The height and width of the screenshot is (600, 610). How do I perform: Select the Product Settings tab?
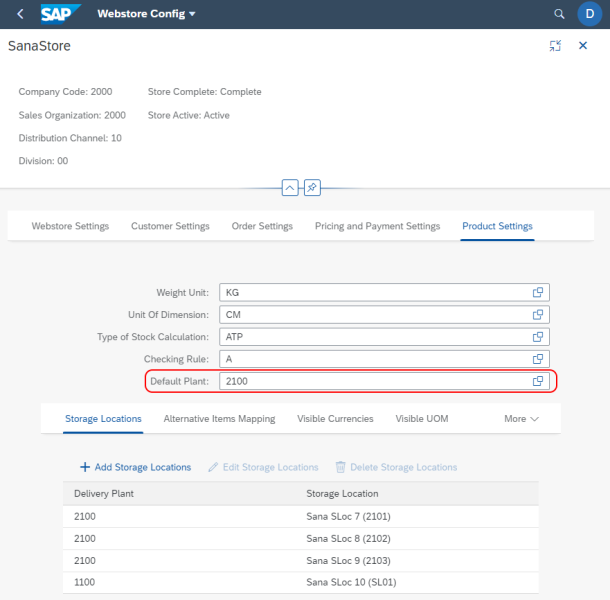point(497,226)
